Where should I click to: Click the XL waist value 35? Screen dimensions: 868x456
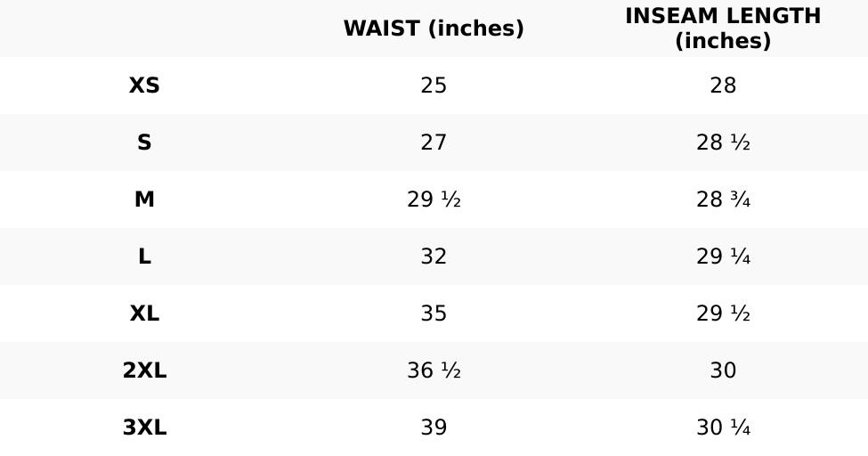pyautogui.click(x=434, y=313)
